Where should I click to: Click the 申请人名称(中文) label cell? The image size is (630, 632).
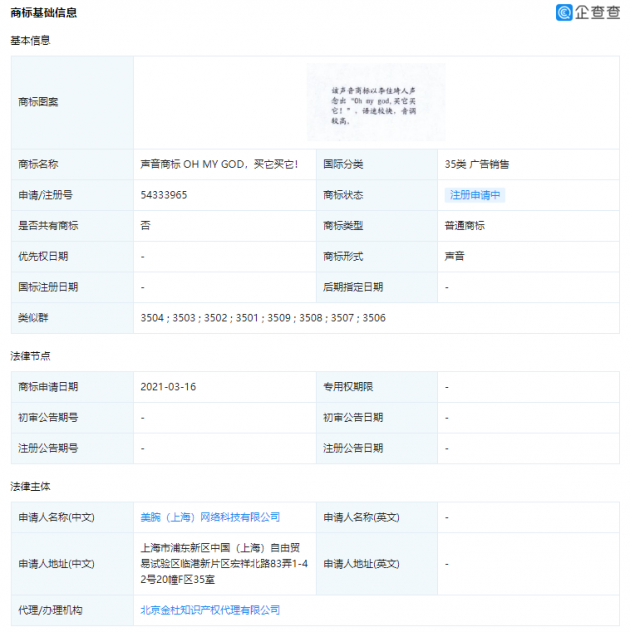73,517
